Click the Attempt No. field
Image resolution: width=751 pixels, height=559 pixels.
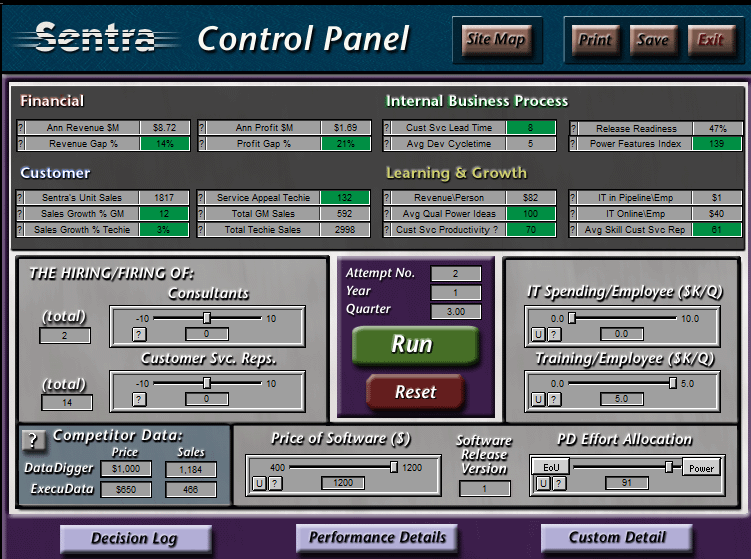coord(456,274)
